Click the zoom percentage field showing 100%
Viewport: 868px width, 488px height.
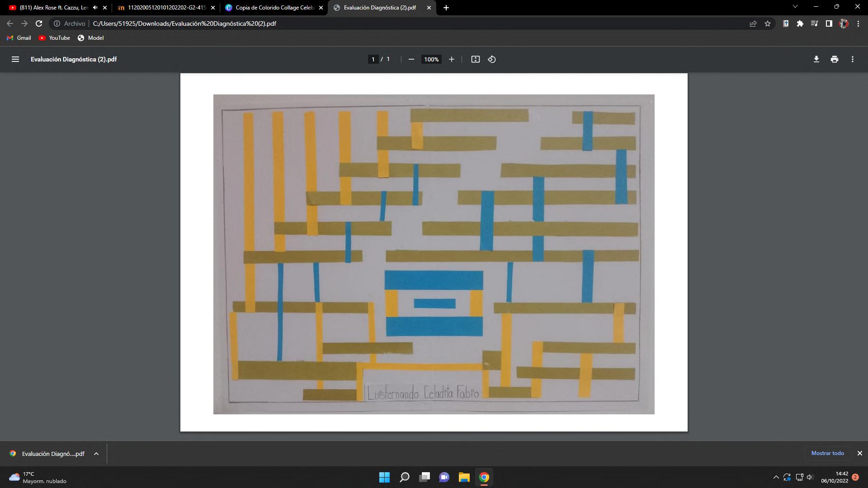tap(431, 59)
